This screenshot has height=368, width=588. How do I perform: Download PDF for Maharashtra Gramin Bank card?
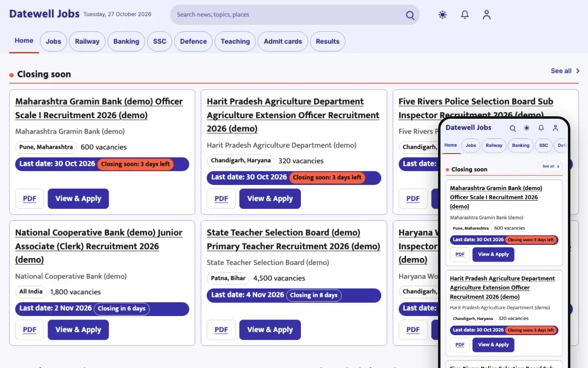coord(30,199)
